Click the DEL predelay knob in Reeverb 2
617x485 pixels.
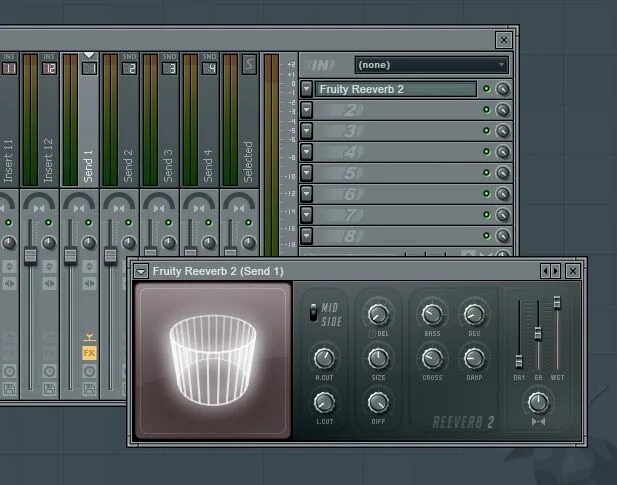pos(378,315)
